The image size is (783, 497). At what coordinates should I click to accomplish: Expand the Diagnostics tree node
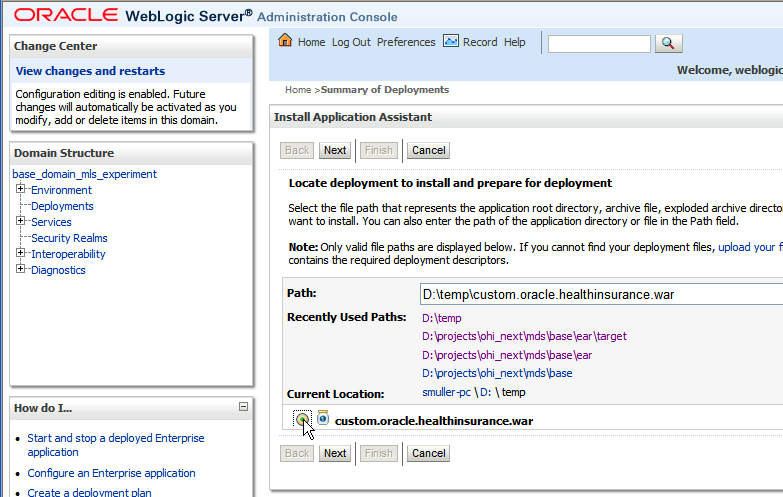pyautogui.click(x=20, y=269)
